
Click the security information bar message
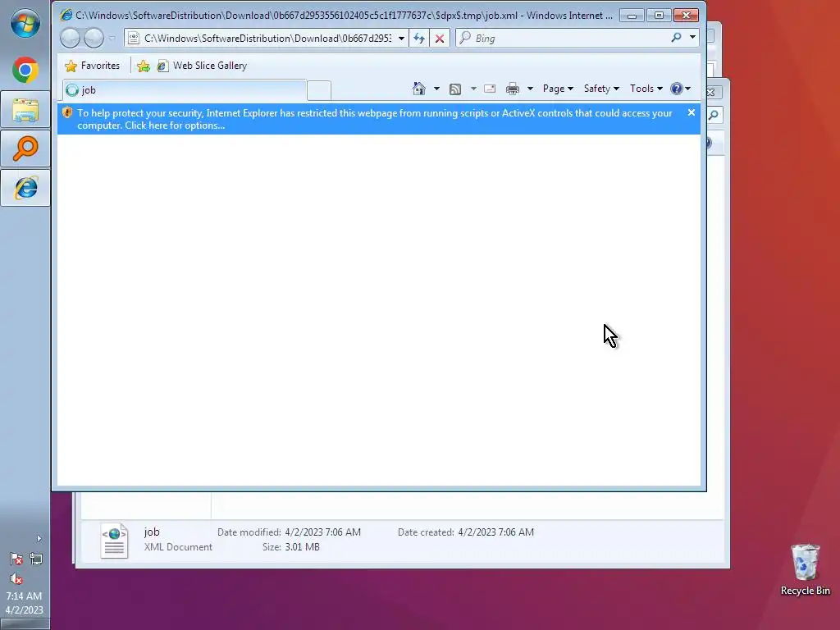click(x=374, y=119)
